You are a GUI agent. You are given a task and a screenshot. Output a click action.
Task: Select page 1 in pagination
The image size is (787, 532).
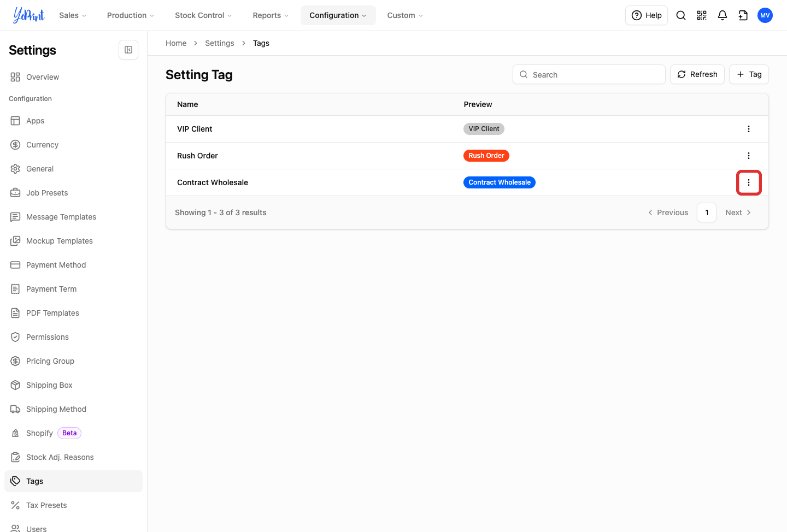pos(707,212)
